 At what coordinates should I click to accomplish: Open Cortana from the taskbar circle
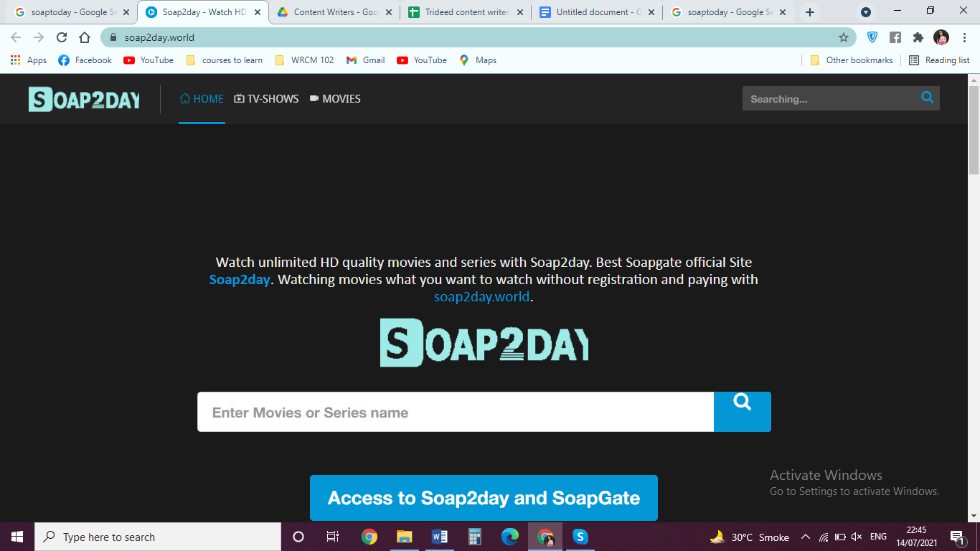(298, 537)
